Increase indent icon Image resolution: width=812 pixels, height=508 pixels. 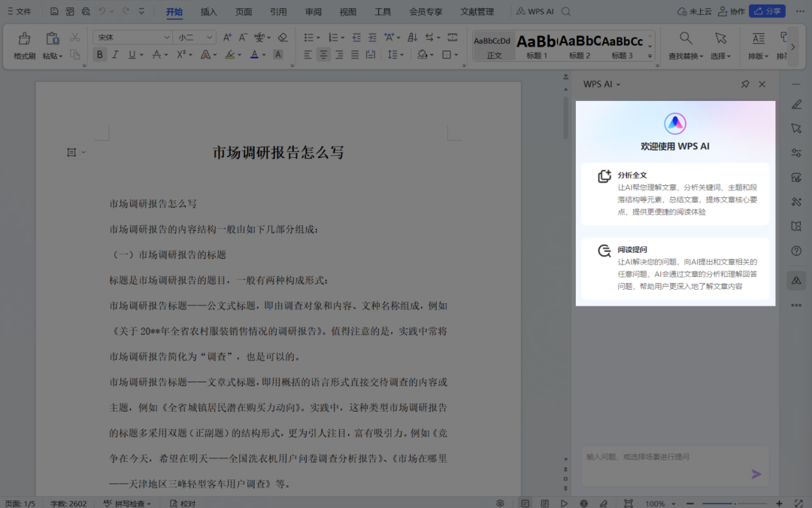pos(372,38)
